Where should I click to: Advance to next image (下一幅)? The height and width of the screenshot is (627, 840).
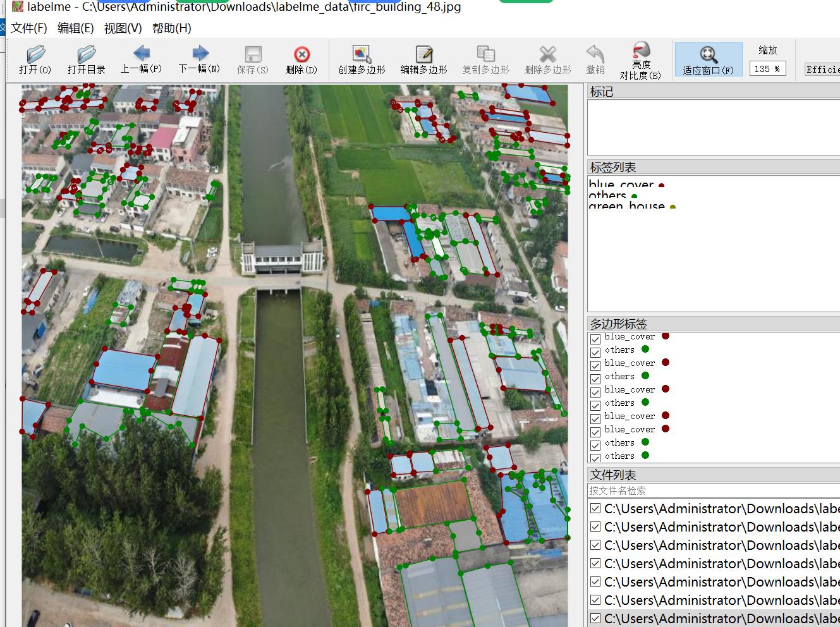199,59
